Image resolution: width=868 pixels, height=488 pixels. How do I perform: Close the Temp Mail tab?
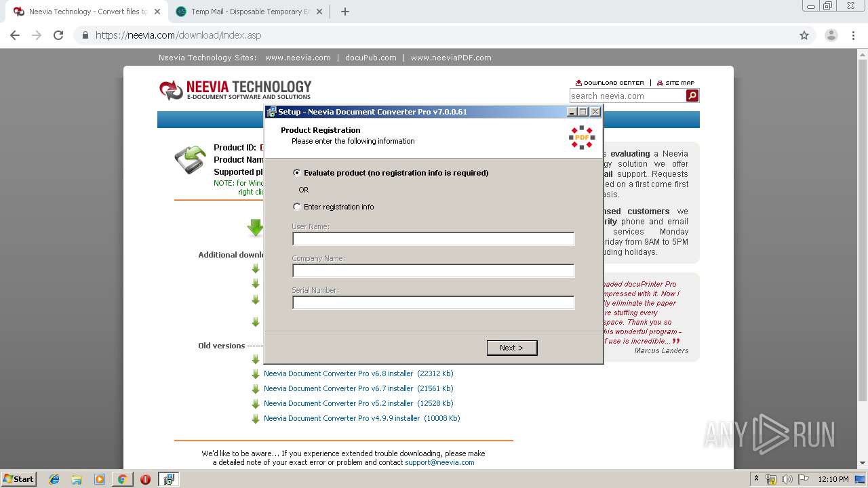point(321,12)
